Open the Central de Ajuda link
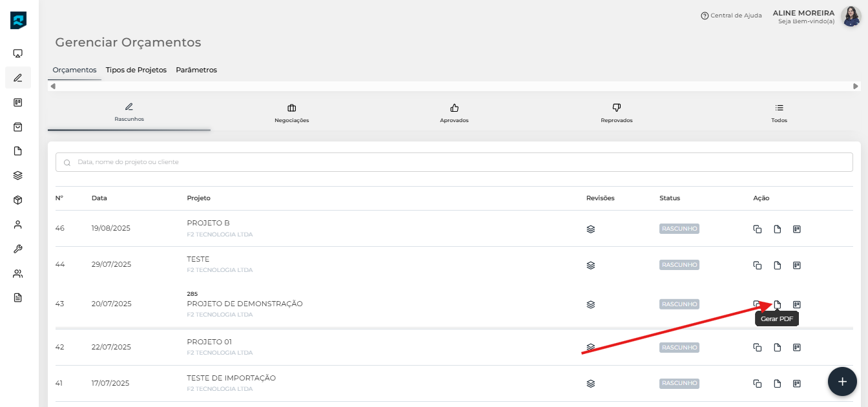Image resolution: width=868 pixels, height=407 pixels. tap(731, 16)
